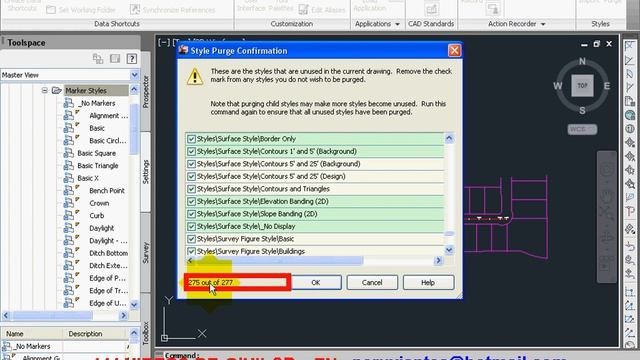The width and height of the screenshot is (640, 360).
Task: Click the Basic X style icon
Action: tap(69, 178)
